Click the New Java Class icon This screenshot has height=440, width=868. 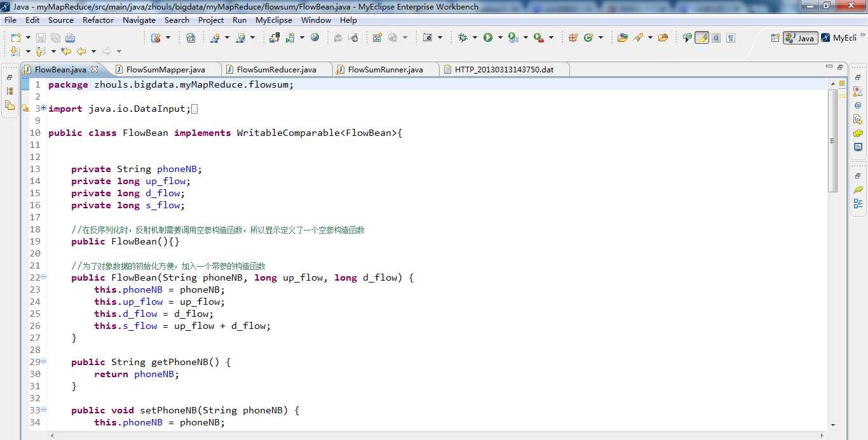click(588, 37)
